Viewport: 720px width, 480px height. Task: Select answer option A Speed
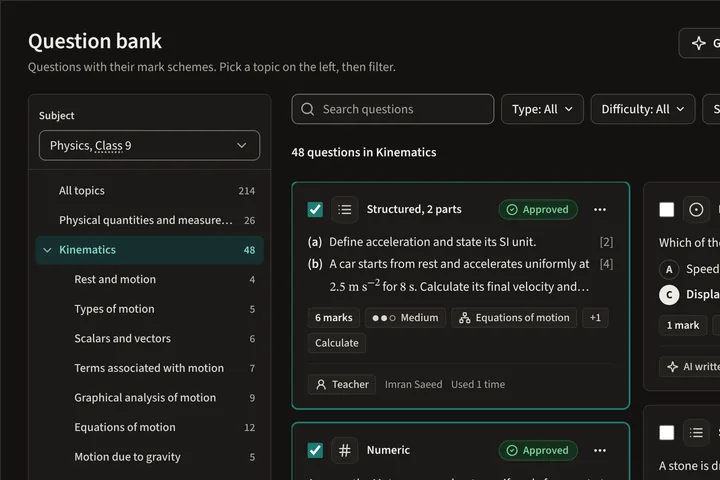tap(689, 269)
